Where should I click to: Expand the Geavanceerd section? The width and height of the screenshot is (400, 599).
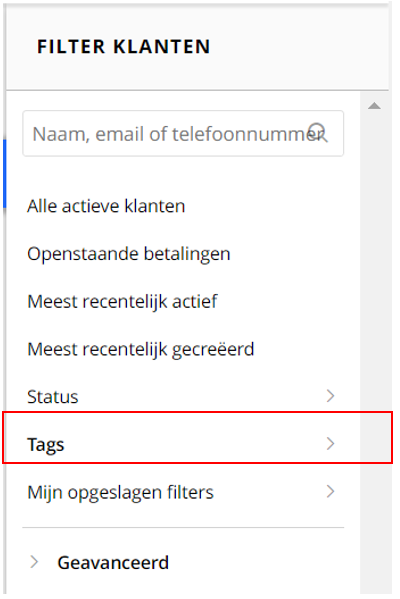(x=183, y=562)
